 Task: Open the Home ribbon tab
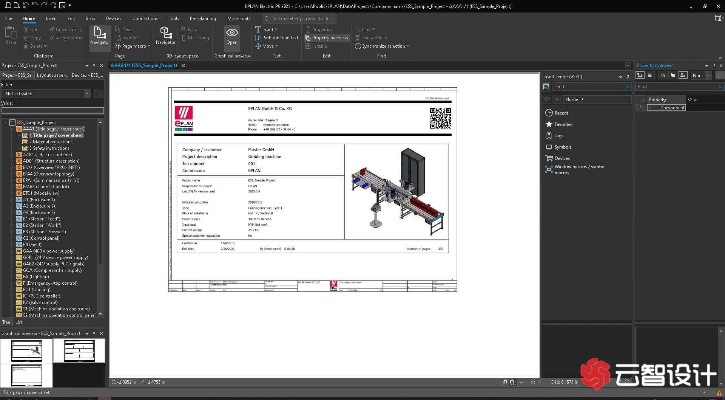click(x=28, y=19)
